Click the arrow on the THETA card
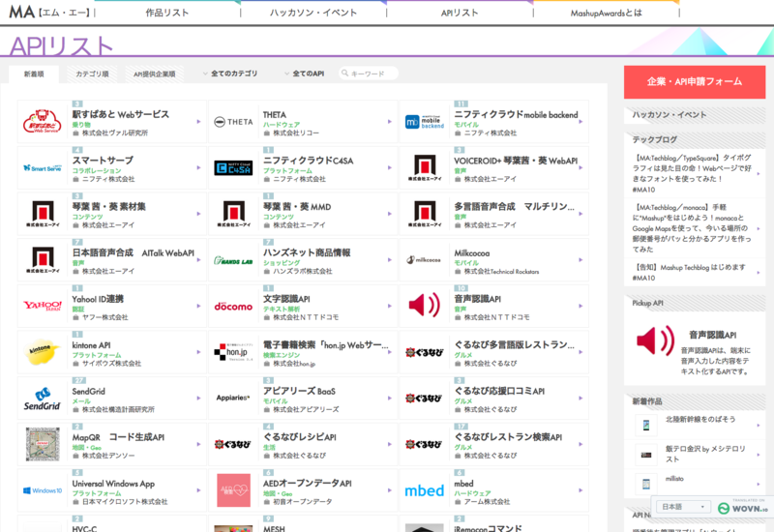Viewport: 774px width, 532px height. click(390, 122)
